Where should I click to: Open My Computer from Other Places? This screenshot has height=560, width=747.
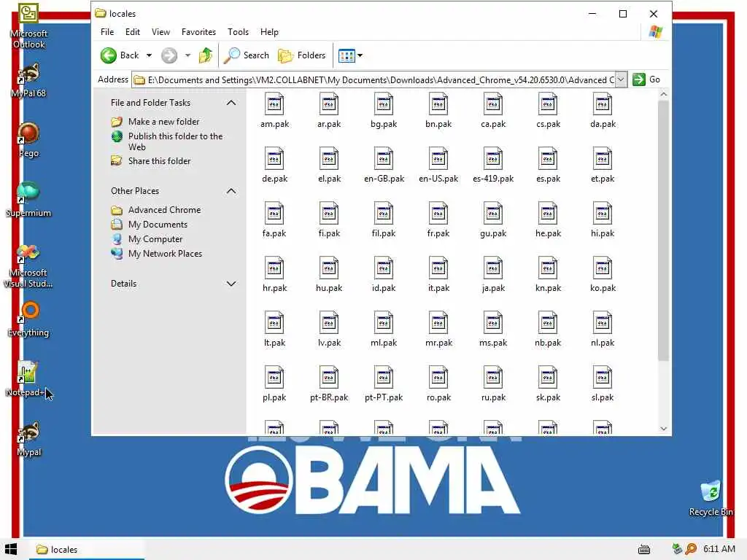(155, 239)
